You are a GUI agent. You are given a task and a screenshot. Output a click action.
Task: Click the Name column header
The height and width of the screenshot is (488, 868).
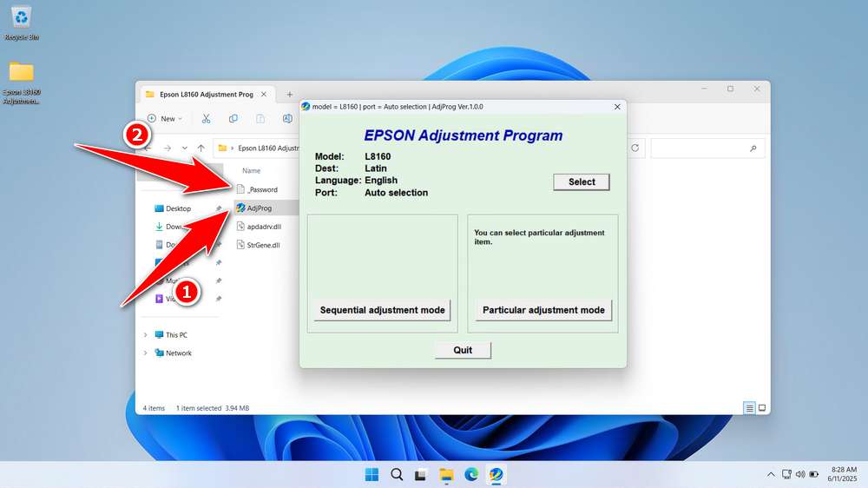point(252,170)
